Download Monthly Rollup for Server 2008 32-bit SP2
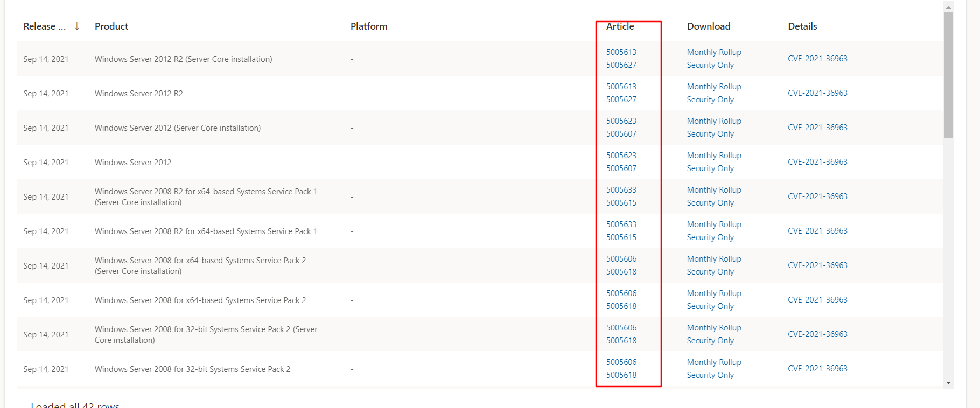Image resolution: width=980 pixels, height=408 pixels. click(x=714, y=362)
